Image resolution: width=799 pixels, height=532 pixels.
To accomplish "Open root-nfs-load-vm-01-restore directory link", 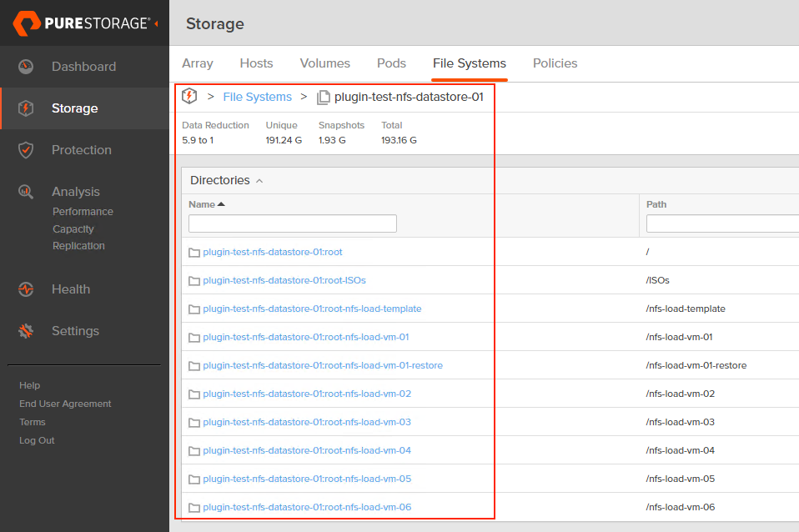I will [323, 365].
